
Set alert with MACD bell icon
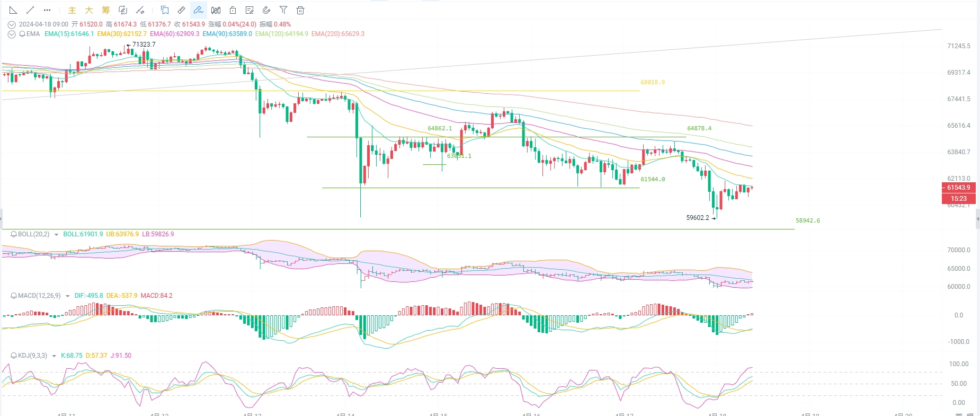tap(14, 296)
